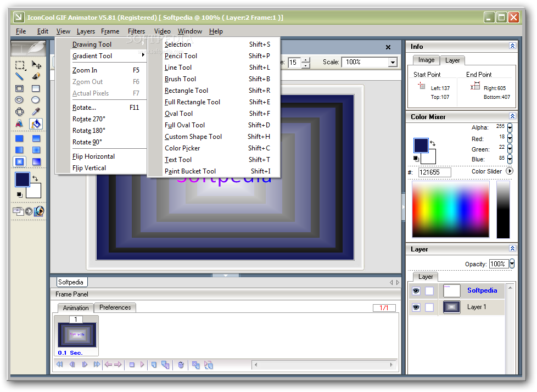The width and height of the screenshot is (537, 392).
Task: Open the Alpha value slider dropdown
Action: click(x=510, y=128)
